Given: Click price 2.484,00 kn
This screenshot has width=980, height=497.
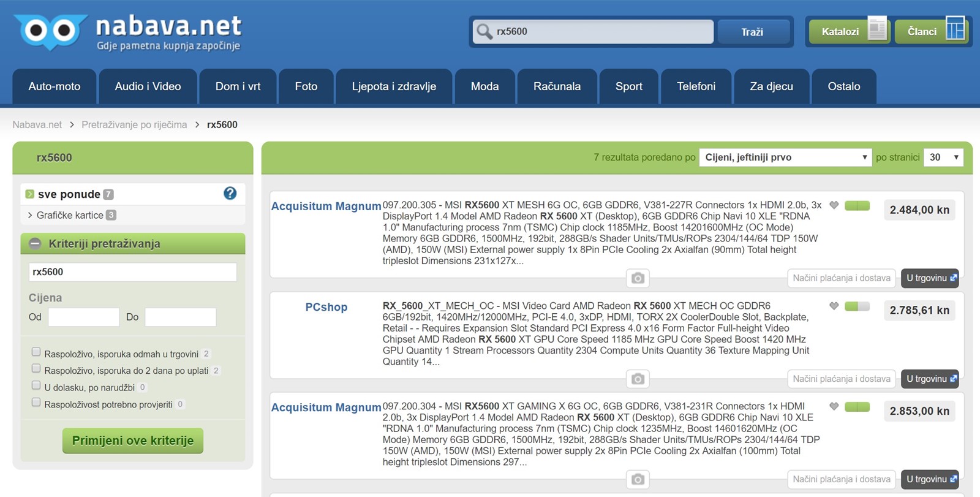Looking at the screenshot, I should (919, 210).
